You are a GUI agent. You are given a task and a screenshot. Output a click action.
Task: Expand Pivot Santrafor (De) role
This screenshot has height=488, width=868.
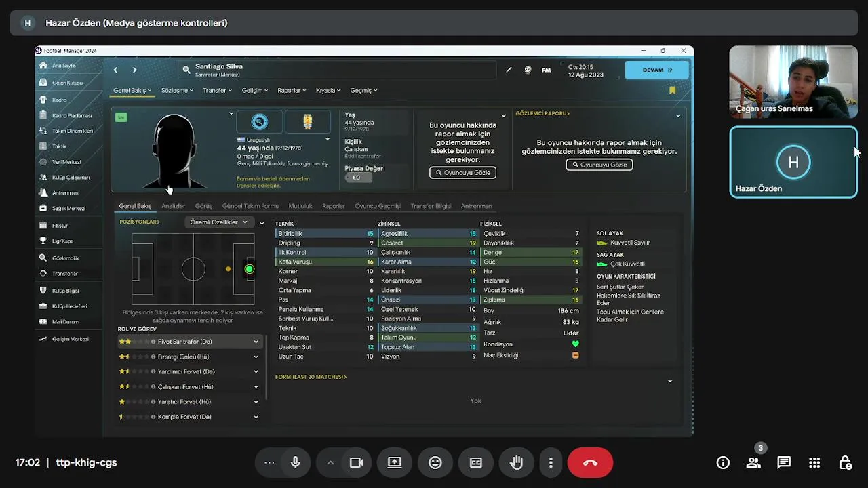coord(256,342)
